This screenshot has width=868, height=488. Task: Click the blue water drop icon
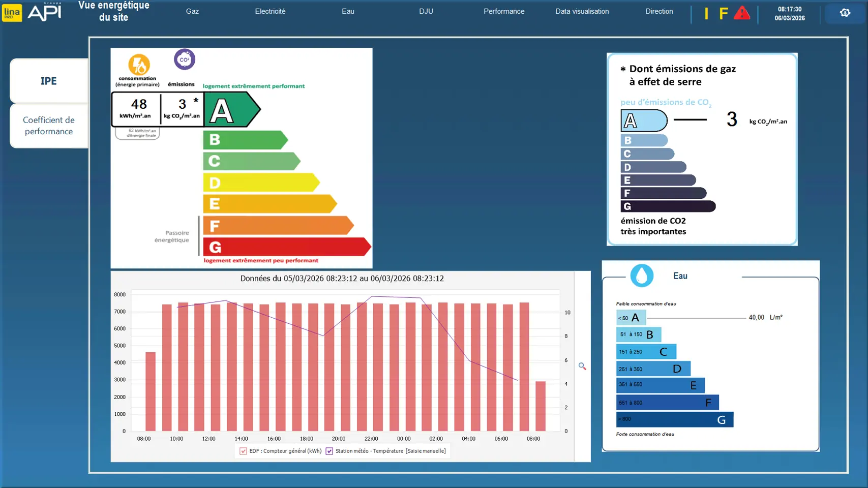pyautogui.click(x=642, y=276)
